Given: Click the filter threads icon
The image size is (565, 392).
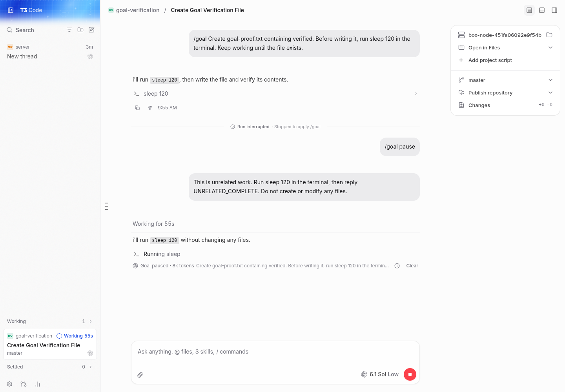Looking at the screenshot, I should click(69, 30).
